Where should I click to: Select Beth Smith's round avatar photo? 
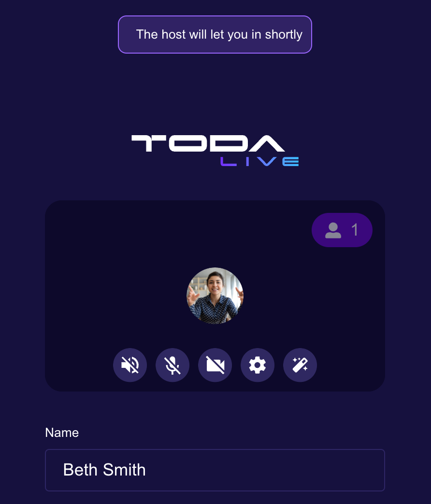[x=215, y=296]
